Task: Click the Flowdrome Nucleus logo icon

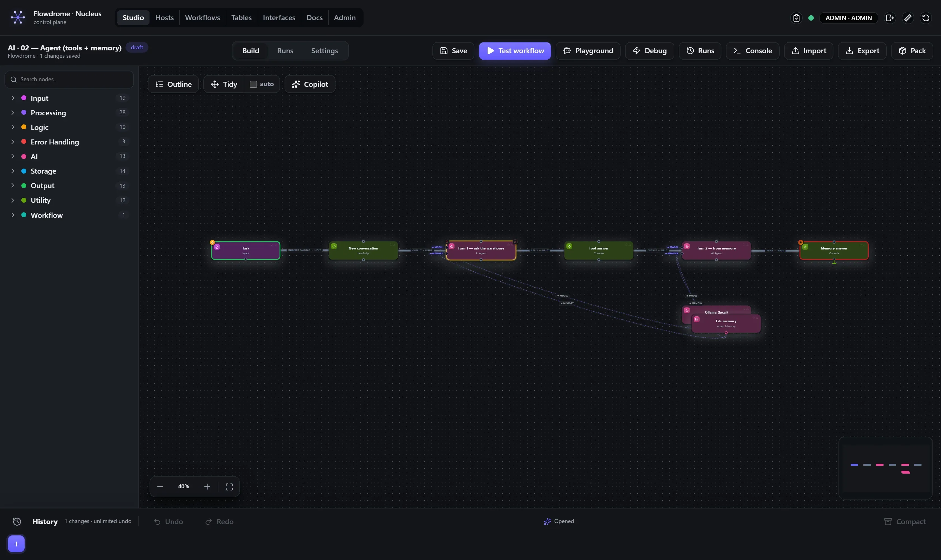Action: pyautogui.click(x=18, y=17)
